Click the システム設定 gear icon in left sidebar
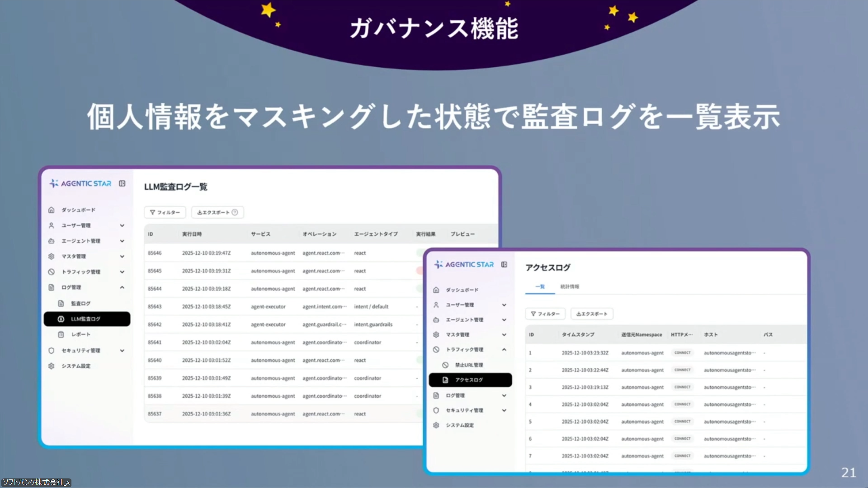868x488 pixels. tap(51, 366)
